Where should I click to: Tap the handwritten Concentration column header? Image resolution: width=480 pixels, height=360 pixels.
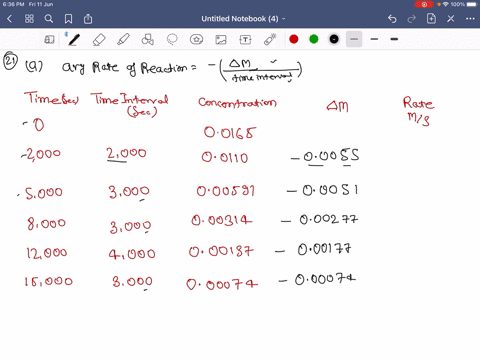coord(237,102)
